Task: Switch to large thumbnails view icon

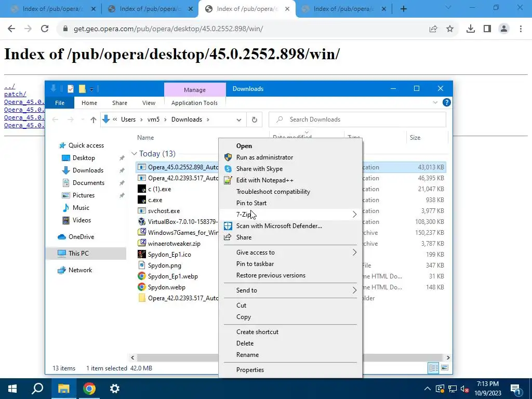Action: point(445,368)
